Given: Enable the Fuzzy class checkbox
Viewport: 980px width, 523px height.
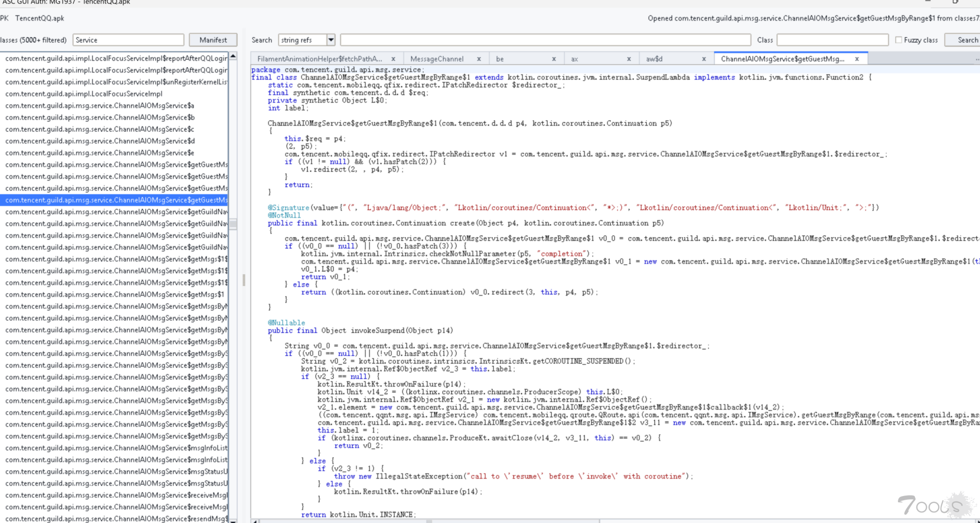Looking at the screenshot, I should 898,40.
